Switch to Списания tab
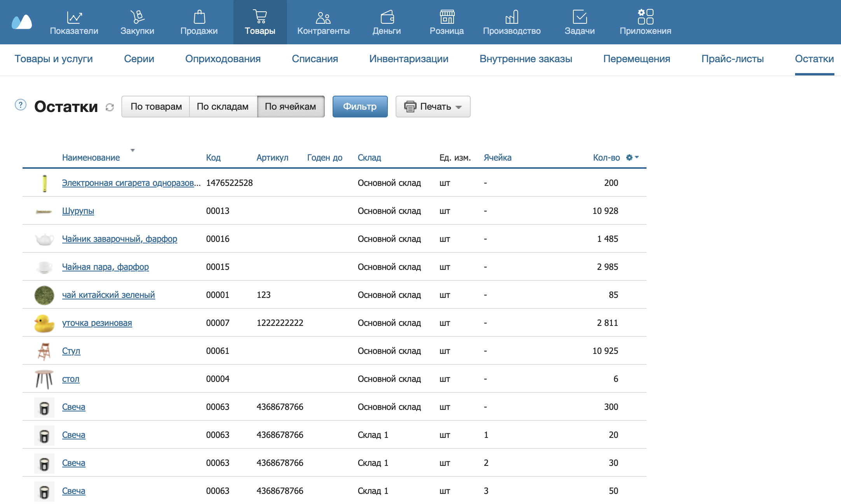The image size is (841, 504). [315, 59]
